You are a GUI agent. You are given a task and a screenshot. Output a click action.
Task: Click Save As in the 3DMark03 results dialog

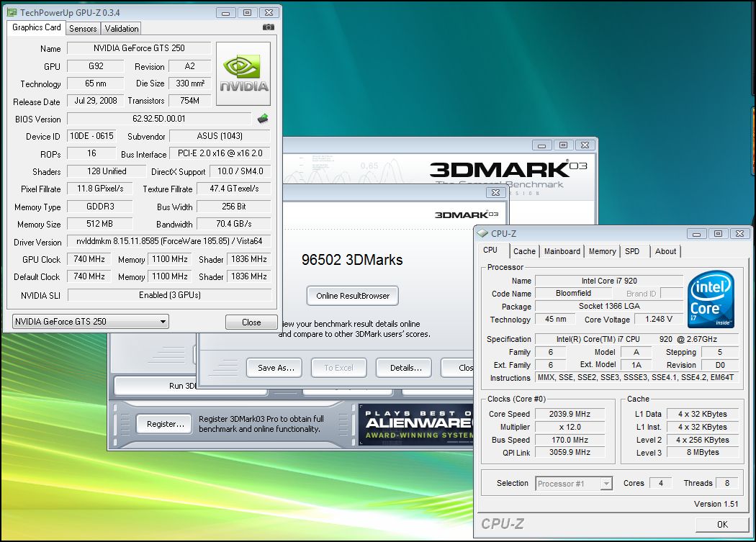[274, 367]
